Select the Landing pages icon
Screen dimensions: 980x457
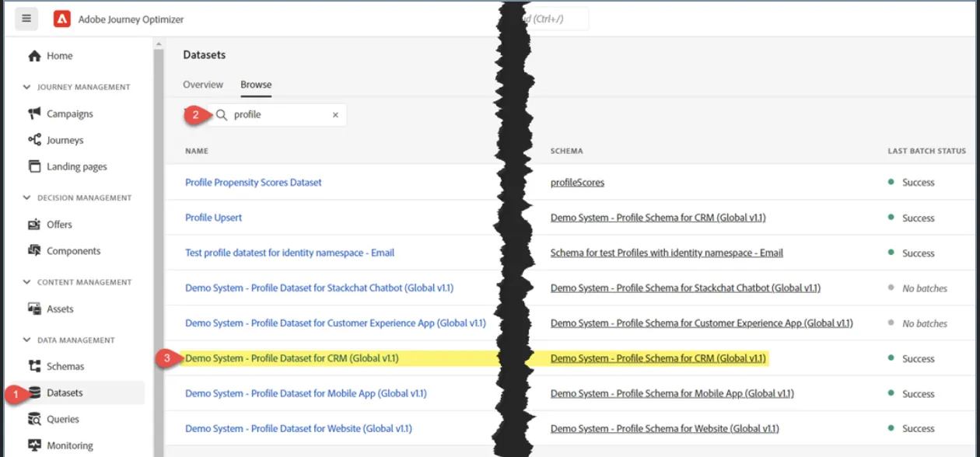[x=34, y=166]
